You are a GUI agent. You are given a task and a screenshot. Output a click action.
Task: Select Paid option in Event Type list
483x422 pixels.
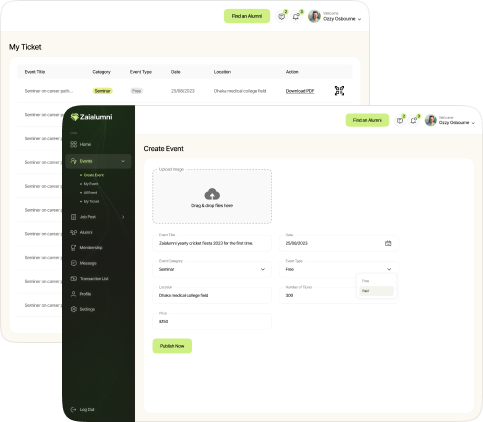pyautogui.click(x=377, y=291)
